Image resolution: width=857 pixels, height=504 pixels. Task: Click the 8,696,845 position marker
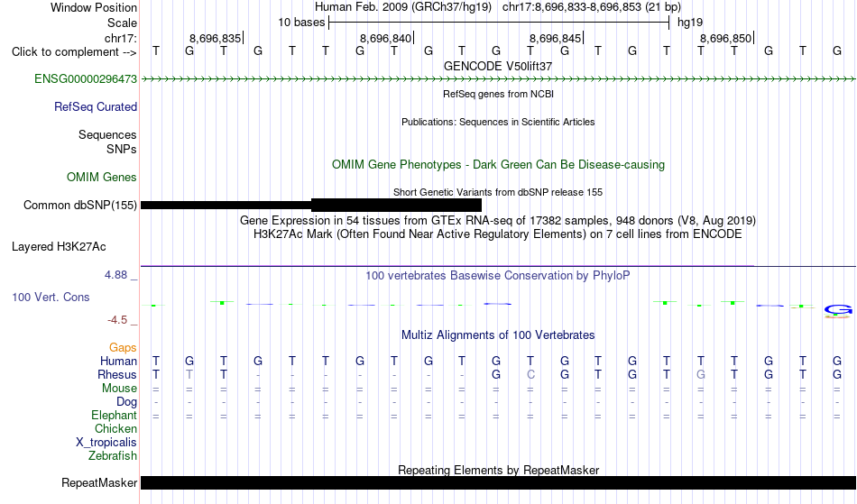(x=556, y=38)
